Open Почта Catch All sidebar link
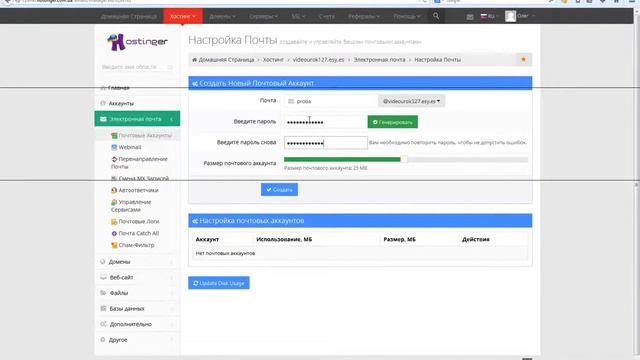The image size is (640, 360). pos(138,233)
